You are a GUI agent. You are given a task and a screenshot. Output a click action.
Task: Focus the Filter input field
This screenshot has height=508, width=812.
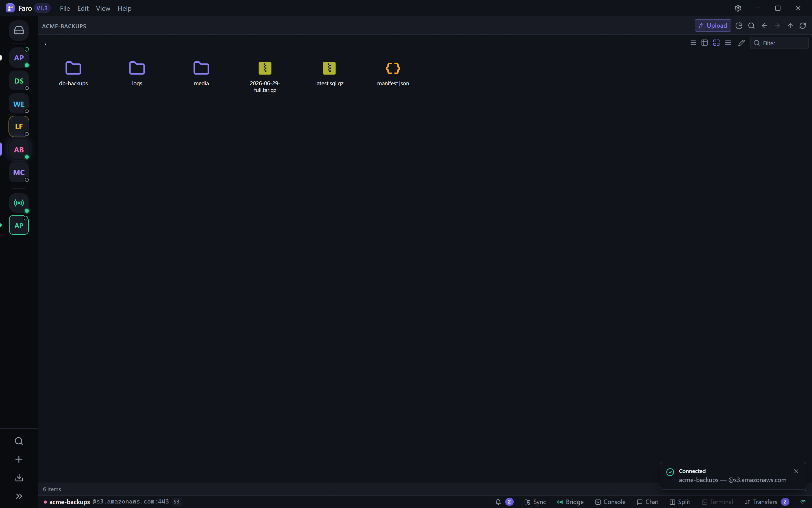coord(779,43)
